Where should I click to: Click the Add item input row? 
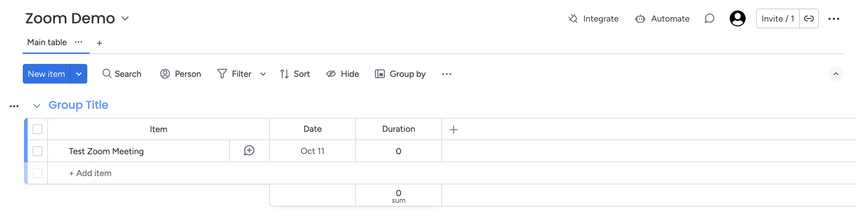tap(90, 173)
